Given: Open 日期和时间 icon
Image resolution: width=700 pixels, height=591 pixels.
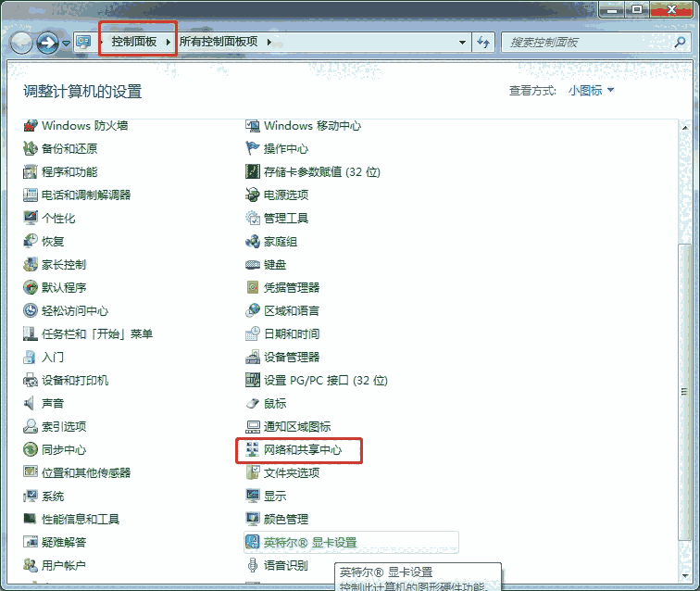Looking at the screenshot, I should click(x=252, y=334).
